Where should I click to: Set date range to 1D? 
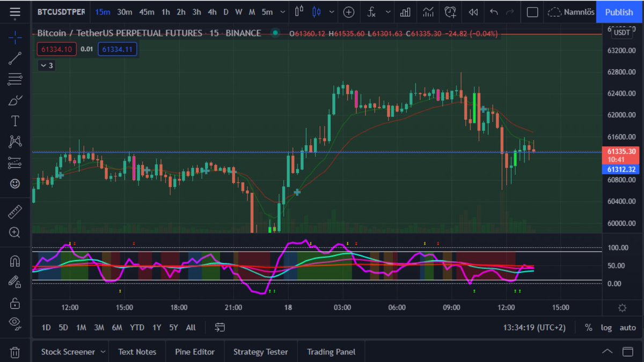[x=46, y=327]
